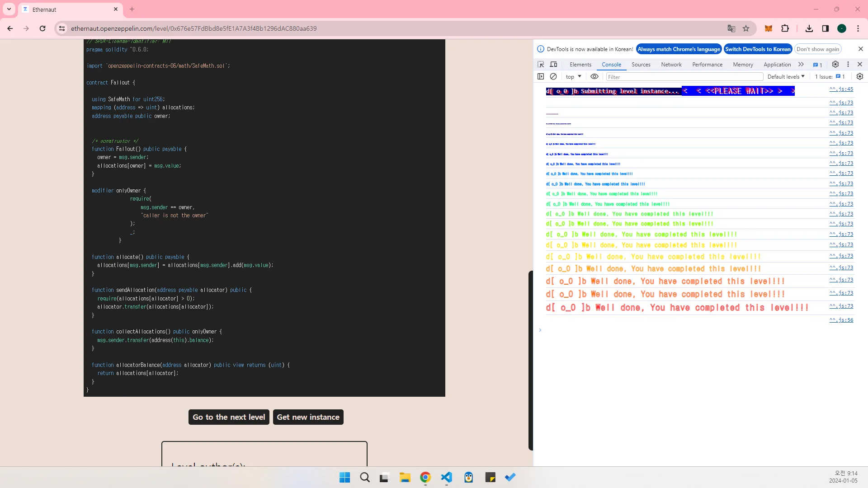Activate the DevTools inspect element picker icon
The width and height of the screenshot is (868, 488).
coord(541,64)
